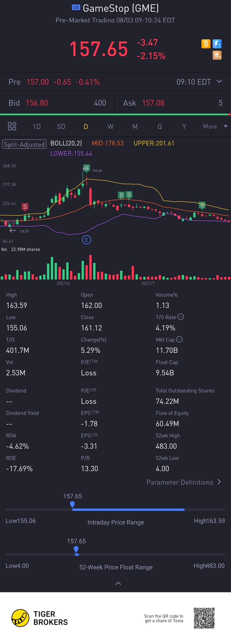
Task: Tap the UPPER:201.61 value
Action: click(x=154, y=143)
